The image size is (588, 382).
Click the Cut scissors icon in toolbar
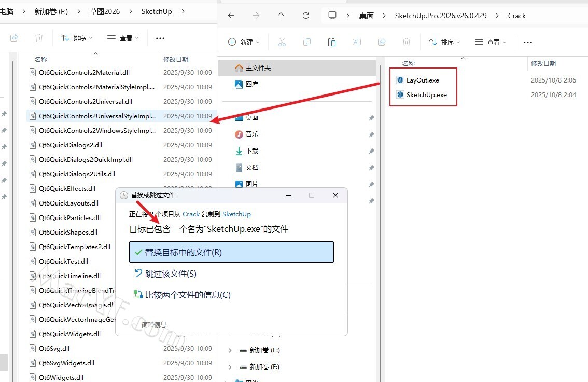(282, 42)
